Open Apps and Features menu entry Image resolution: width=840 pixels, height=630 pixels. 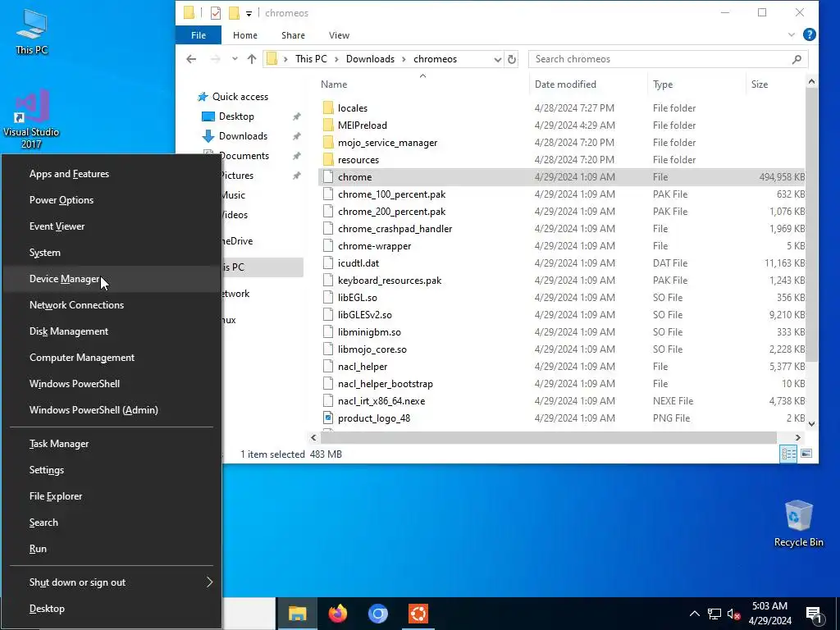pos(111,174)
